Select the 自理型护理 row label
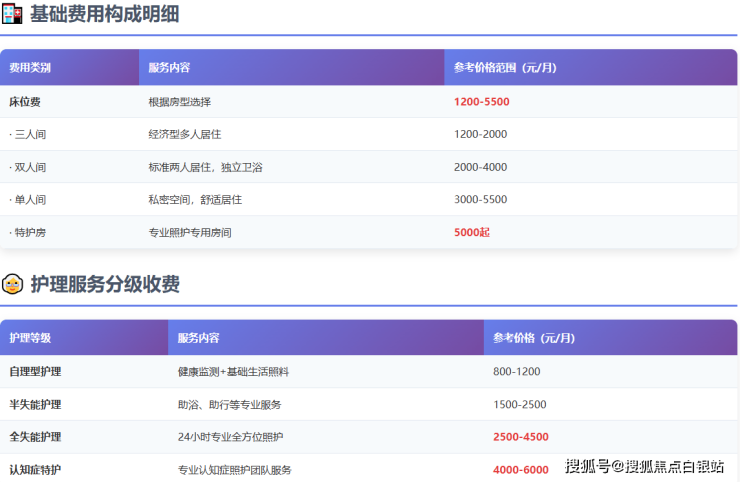 tap(35, 372)
